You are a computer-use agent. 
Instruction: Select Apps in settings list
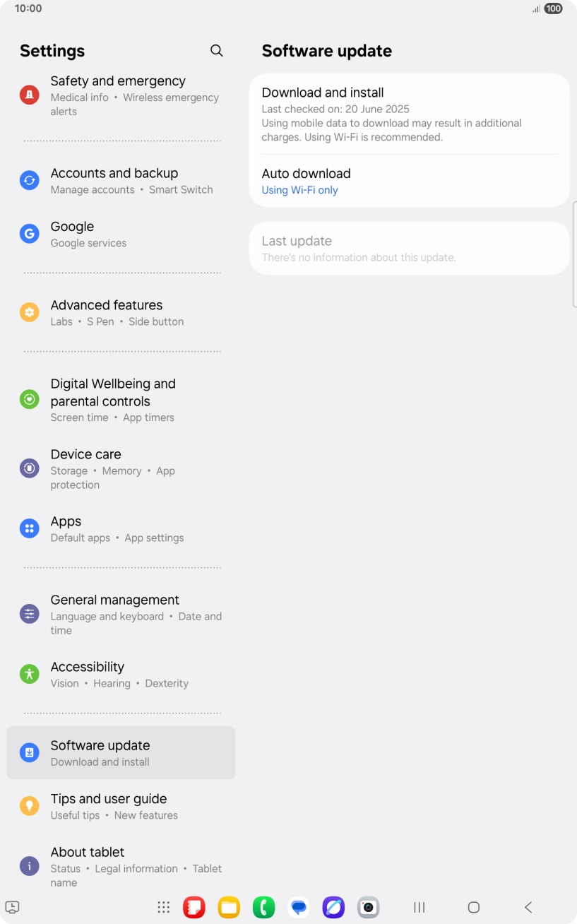121,528
